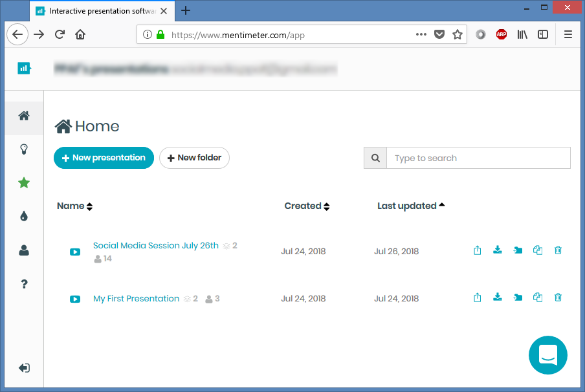This screenshot has width=585, height=392.
Task: Duplicate the Social Media Session July 26th presentation
Action: pos(538,250)
